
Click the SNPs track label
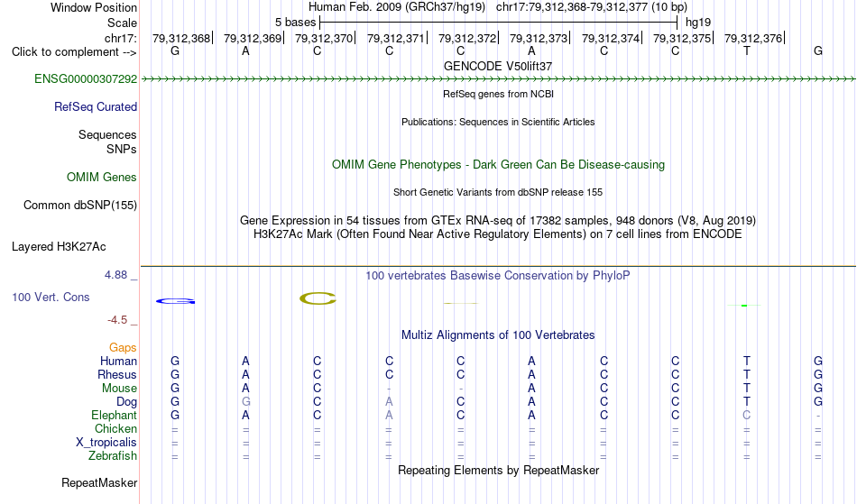tap(122, 149)
